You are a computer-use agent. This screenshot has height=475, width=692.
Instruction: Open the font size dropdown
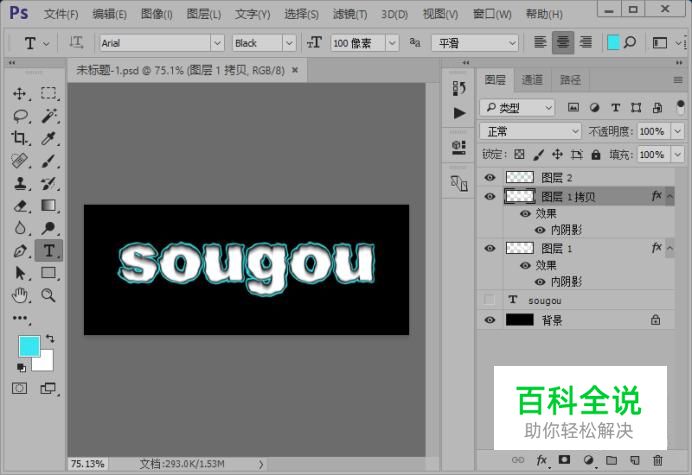[x=392, y=43]
